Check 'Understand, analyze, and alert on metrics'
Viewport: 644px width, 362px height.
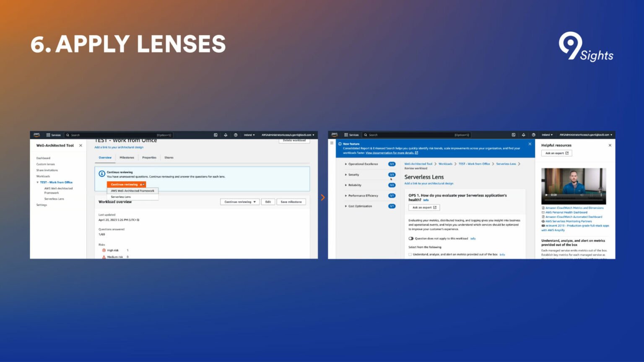(410, 254)
